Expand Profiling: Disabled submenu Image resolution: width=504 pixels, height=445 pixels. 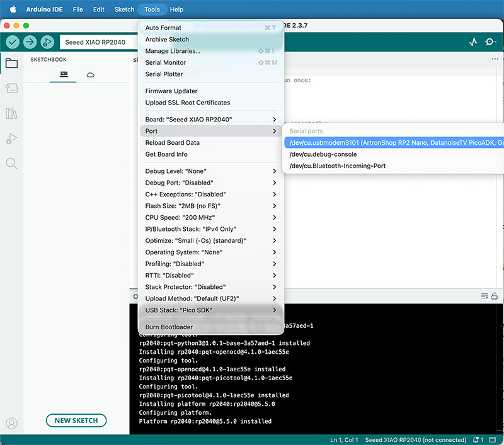[x=211, y=264]
